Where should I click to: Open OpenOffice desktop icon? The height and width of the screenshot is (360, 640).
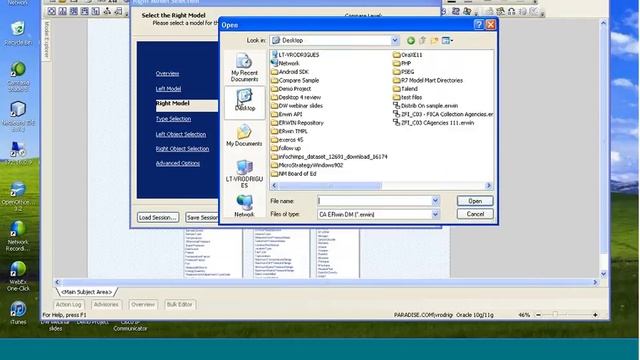coord(18,197)
